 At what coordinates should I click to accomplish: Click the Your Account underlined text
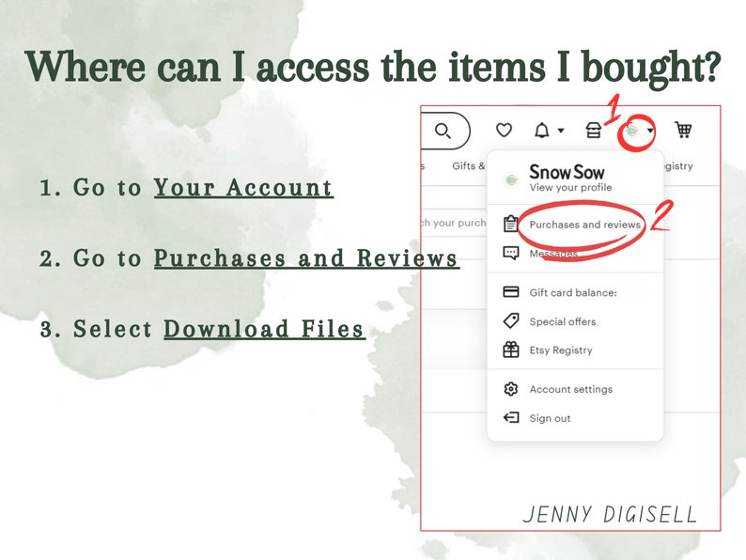coord(243,188)
